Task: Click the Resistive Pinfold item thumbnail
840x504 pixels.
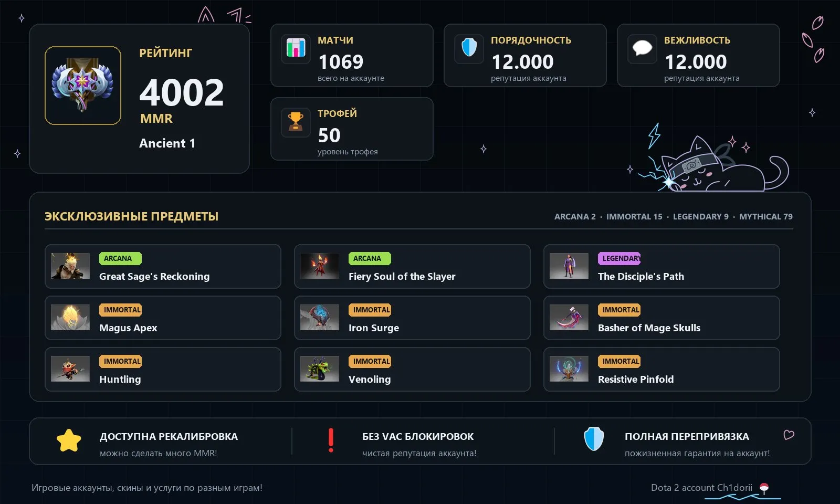Action: (x=569, y=369)
